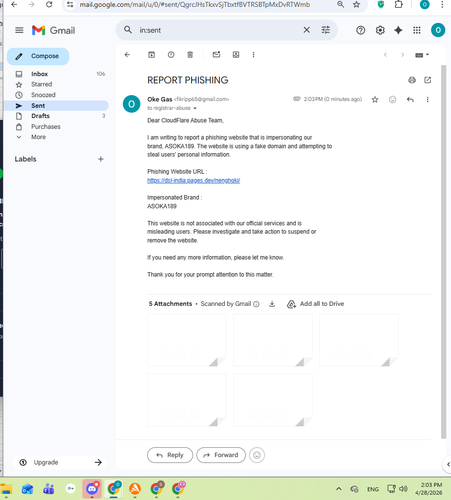451x500 pixels.
Task: Archive this email
Action: (x=151, y=55)
